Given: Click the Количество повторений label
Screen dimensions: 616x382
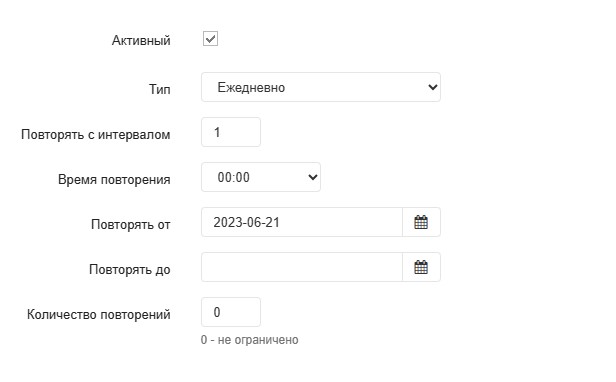Looking at the screenshot, I should click(x=99, y=314).
